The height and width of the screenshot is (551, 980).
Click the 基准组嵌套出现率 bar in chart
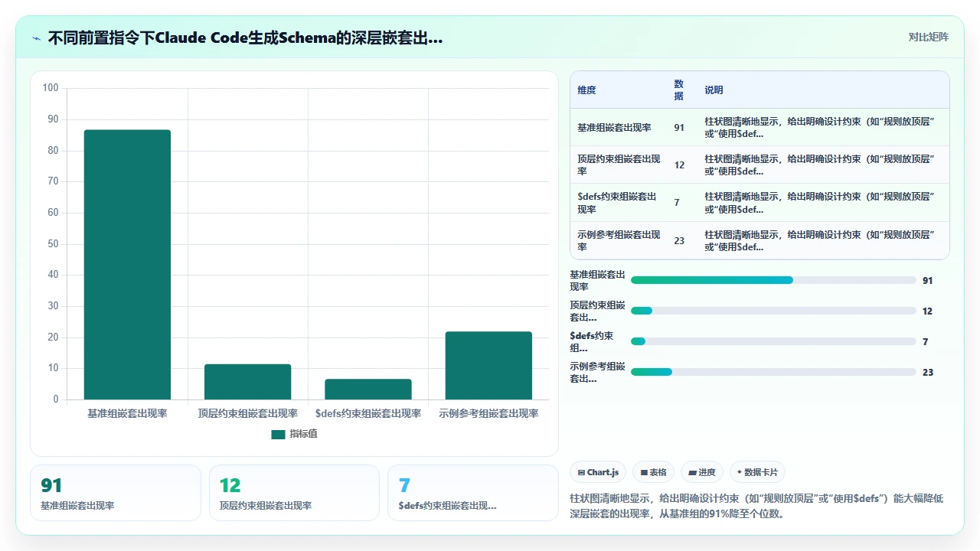[x=127, y=265]
